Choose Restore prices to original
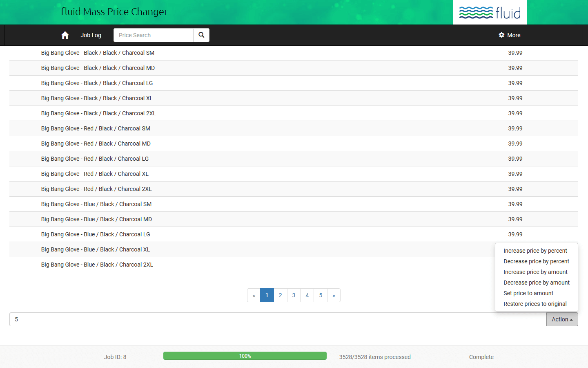This screenshot has width=588, height=368. pyautogui.click(x=535, y=304)
